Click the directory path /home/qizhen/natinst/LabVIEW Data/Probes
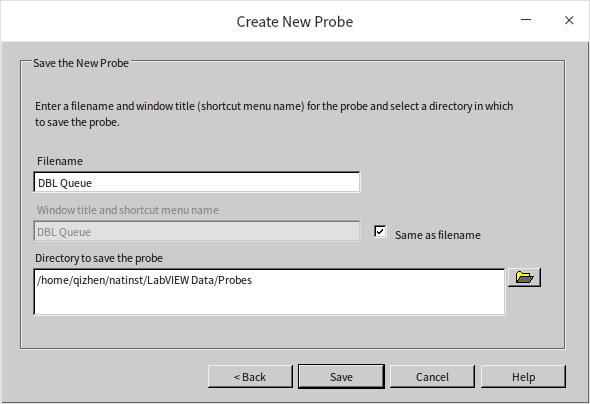Viewport: 590px width, 404px height. (x=144, y=280)
